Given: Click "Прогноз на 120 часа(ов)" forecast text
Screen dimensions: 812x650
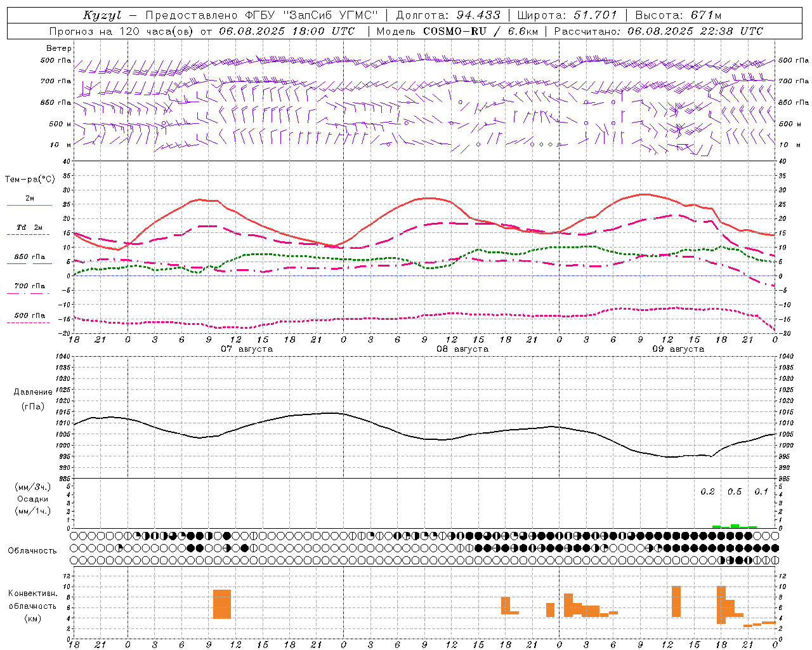Looking at the screenshot, I should 122,31.
